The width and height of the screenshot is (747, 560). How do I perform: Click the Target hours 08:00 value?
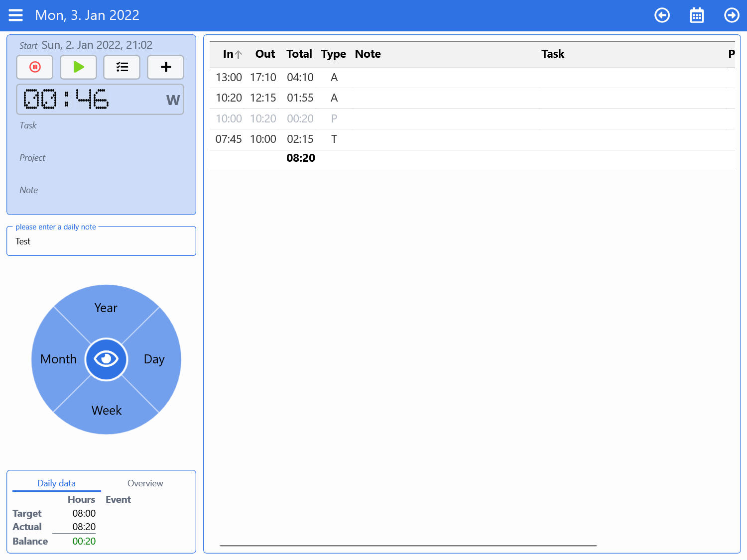(x=84, y=514)
